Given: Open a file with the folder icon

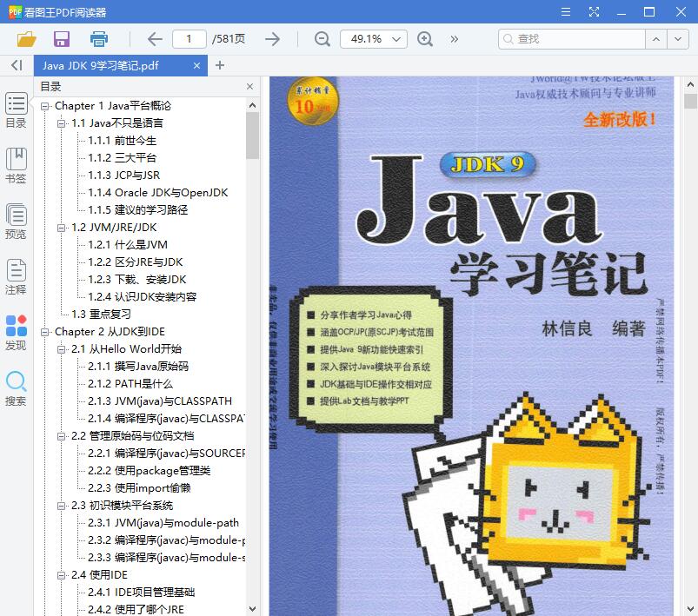Looking at the screenshot, I should [26, 39].
